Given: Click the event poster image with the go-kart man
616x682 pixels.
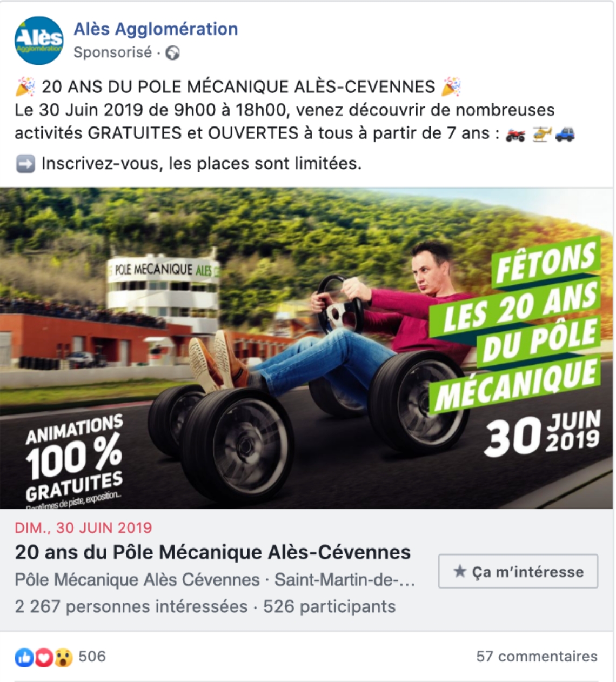Looking at the screenshot, I should tap(307, 348).
